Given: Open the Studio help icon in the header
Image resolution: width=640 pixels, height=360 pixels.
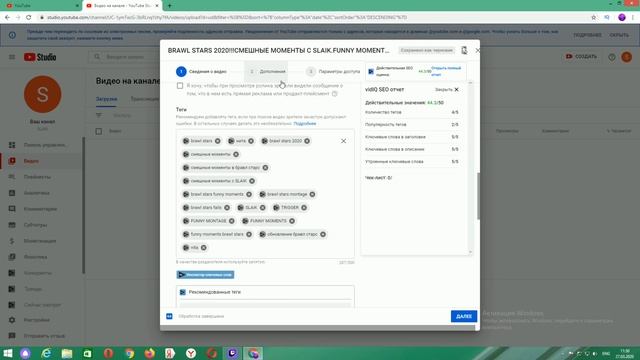Looking at the screenshot, I should (611, 57).
